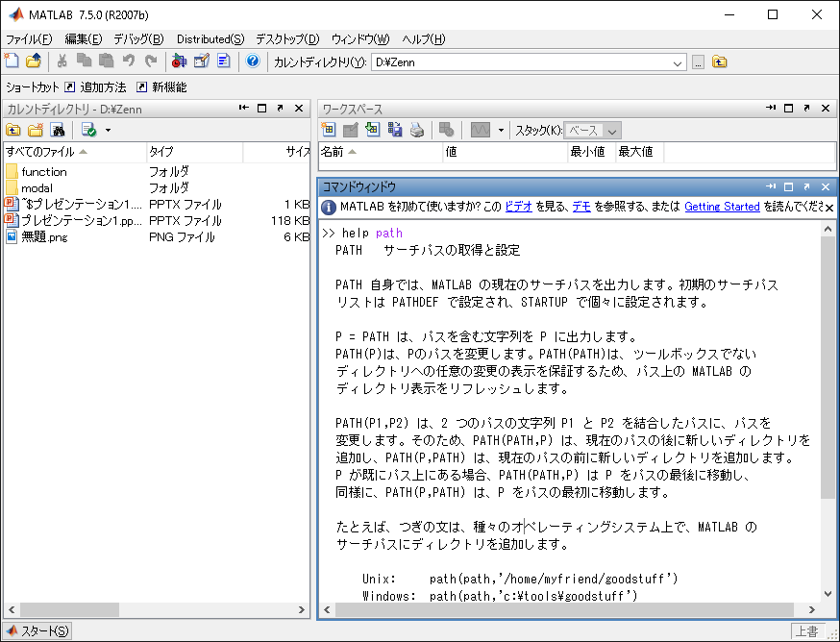840x642 pixels.
Task: Click the Cut scissors icon
Action: pyautogui.click(x=62, y=62)
